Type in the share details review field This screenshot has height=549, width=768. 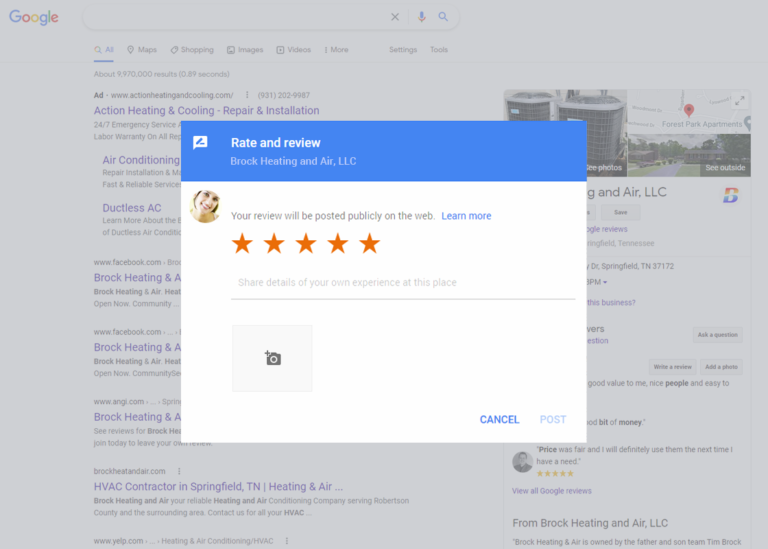(403, 283)
